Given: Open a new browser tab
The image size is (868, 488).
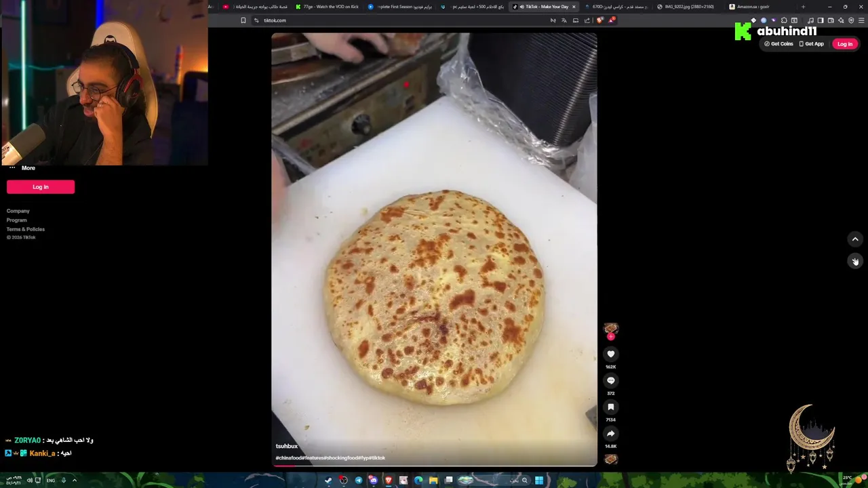Looking at the screenshot, I should click(804, 7).
